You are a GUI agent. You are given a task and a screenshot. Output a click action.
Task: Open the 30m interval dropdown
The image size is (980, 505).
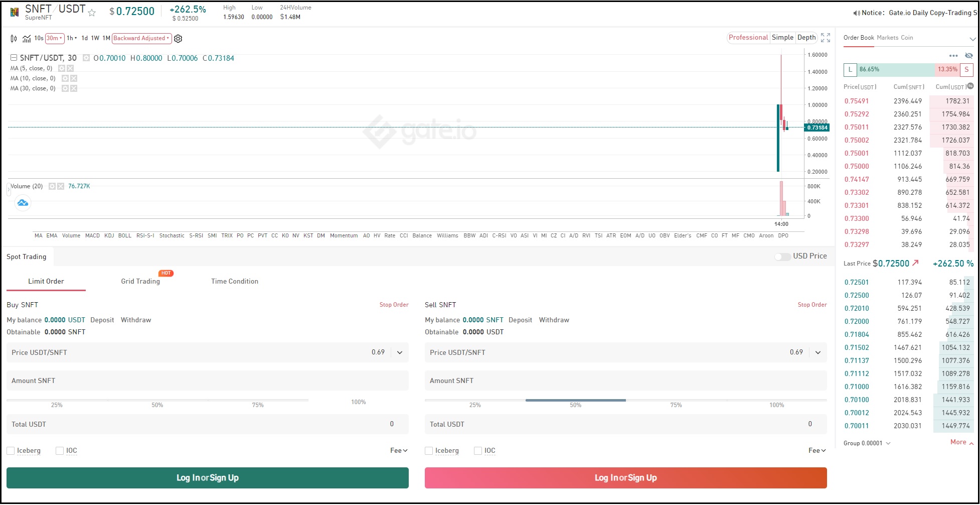tap(54, 38)
